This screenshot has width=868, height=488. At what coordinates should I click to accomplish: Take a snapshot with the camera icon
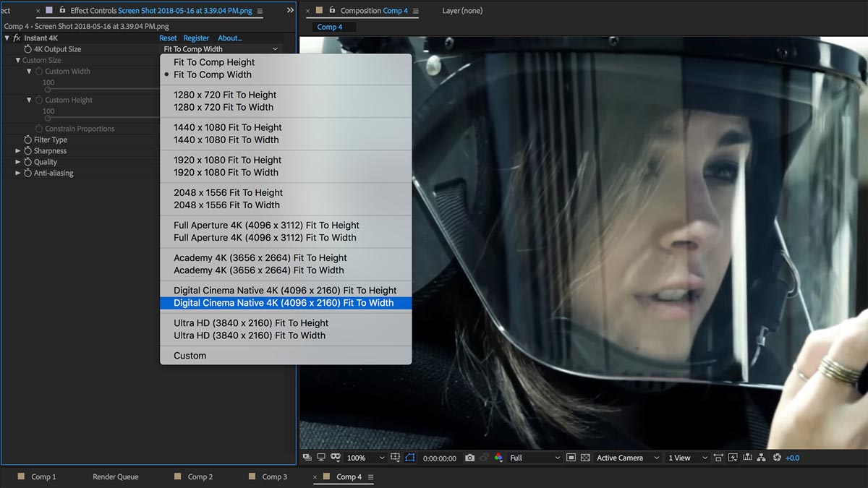(x=470, y=458)
